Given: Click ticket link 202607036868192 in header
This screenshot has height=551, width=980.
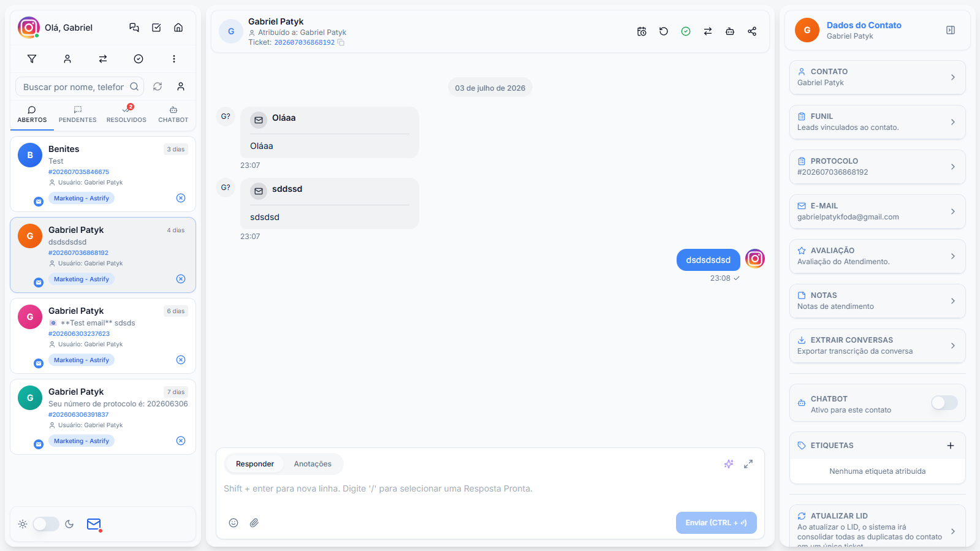Looking at the screenshot, I should (x=305, y=42).
